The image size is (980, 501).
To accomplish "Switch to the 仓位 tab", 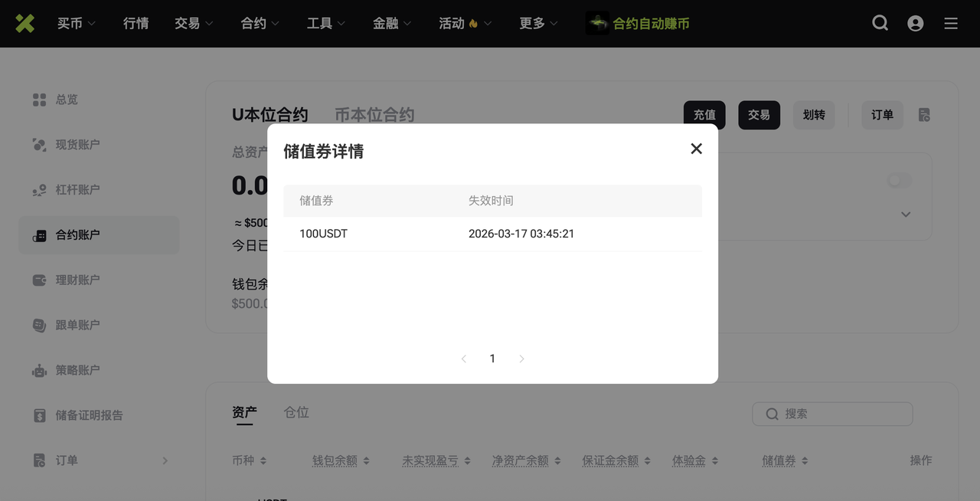I will pyautogui.click(x=296, y=412).
